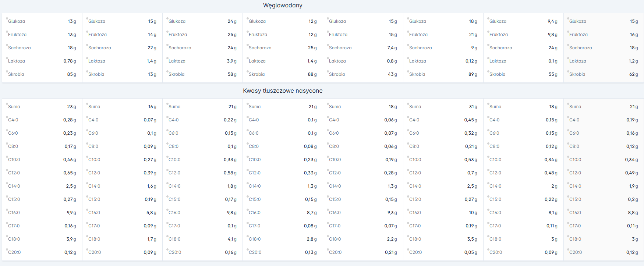Click the dot beside Glukoza 9,4 g

tap(488, 18)
